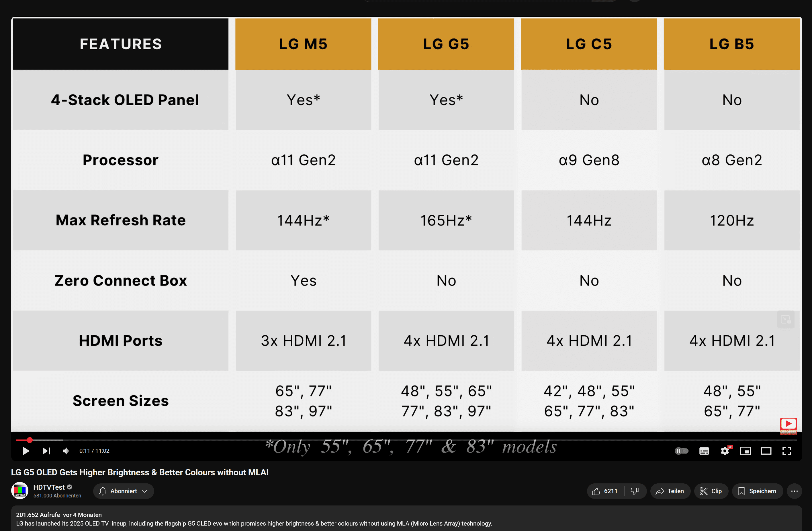Dislike the video
Image resolution: width=812 pixels, height=531 pixels.
pos(635,491)
